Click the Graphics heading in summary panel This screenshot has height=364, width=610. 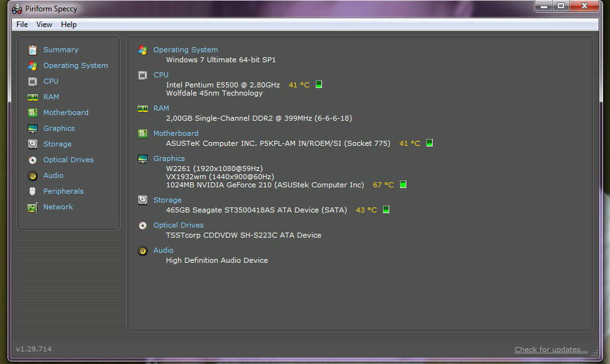click(x=169, y=158)
